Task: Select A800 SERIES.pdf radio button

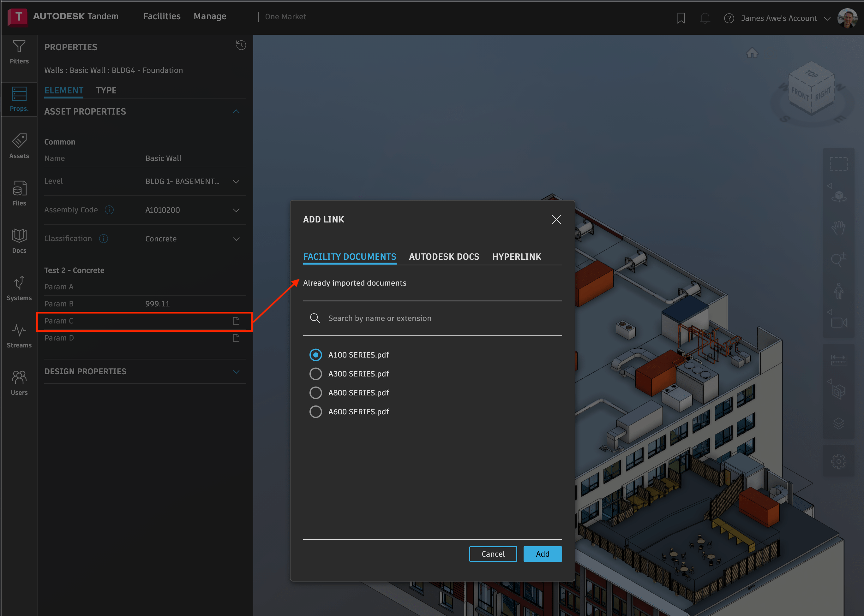Action: [x=316, y=393]
